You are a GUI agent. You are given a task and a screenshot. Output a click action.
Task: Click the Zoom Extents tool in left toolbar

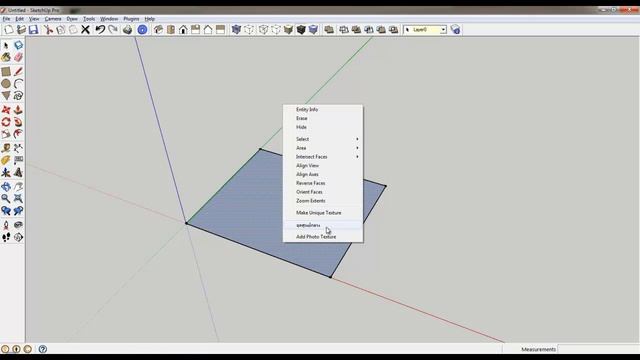[18, 199]
